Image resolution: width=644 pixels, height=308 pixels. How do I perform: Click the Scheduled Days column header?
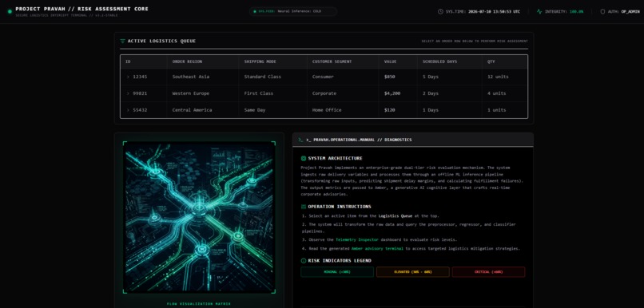tap(450, 61)
